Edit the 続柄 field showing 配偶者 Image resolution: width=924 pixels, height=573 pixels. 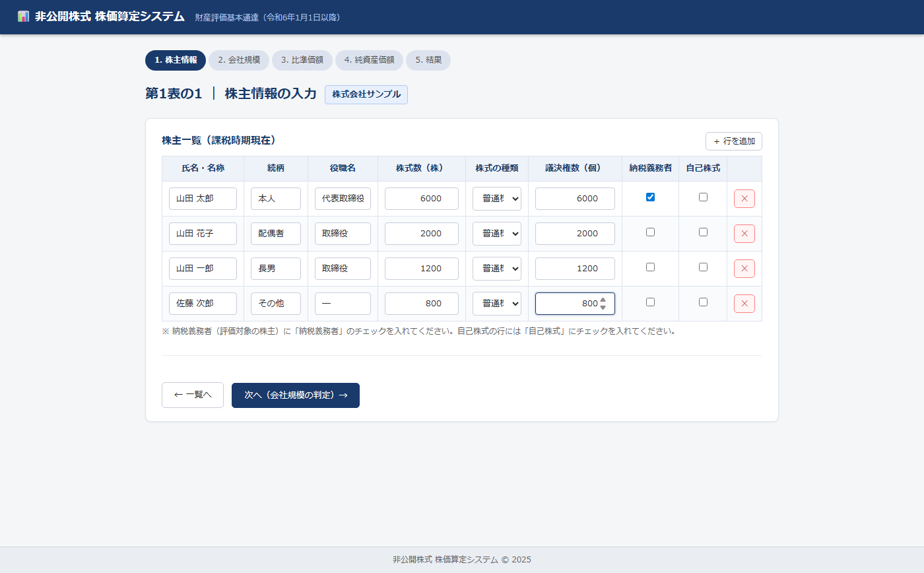[276, 234]
